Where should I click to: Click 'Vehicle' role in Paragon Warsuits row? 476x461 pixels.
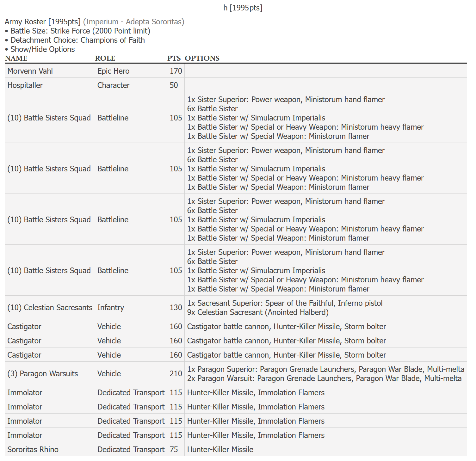point(109,374)
